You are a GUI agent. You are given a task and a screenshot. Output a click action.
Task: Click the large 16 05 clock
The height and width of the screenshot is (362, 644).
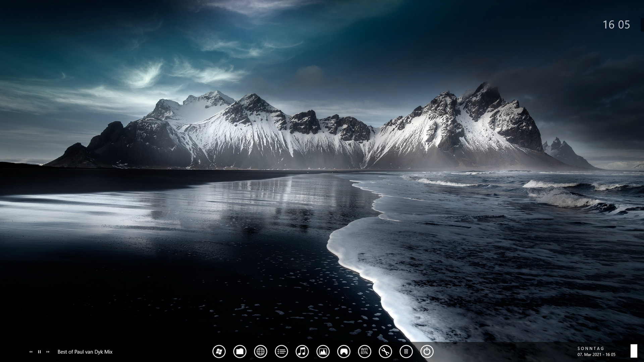[x=616, y=24]
